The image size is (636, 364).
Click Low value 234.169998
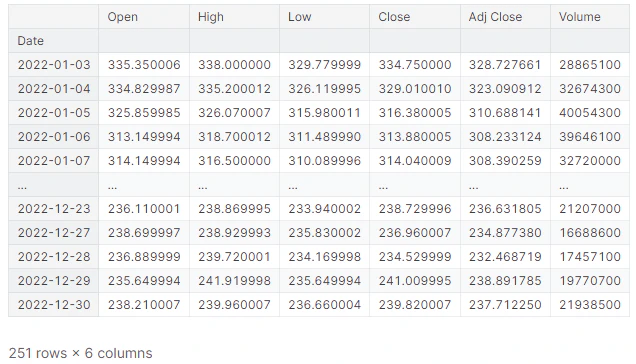(324, 256)
